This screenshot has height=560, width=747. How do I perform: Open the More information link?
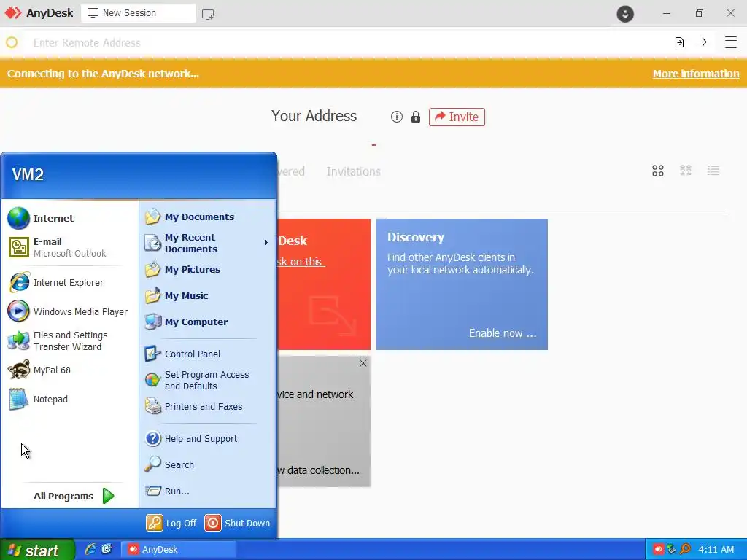[x=696, y=74]
